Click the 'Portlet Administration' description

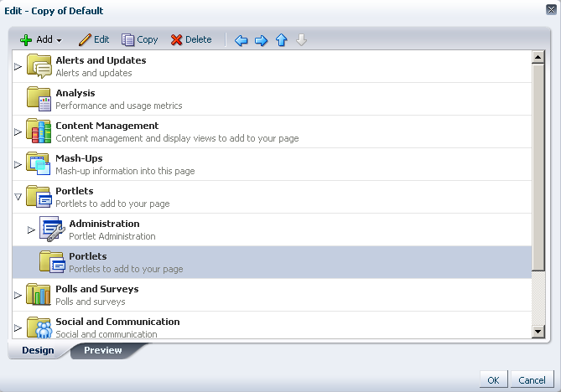coord(112,236)
